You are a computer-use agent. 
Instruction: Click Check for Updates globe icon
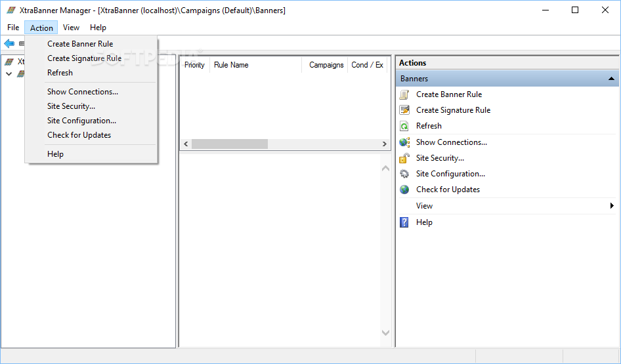coord(404,190)
